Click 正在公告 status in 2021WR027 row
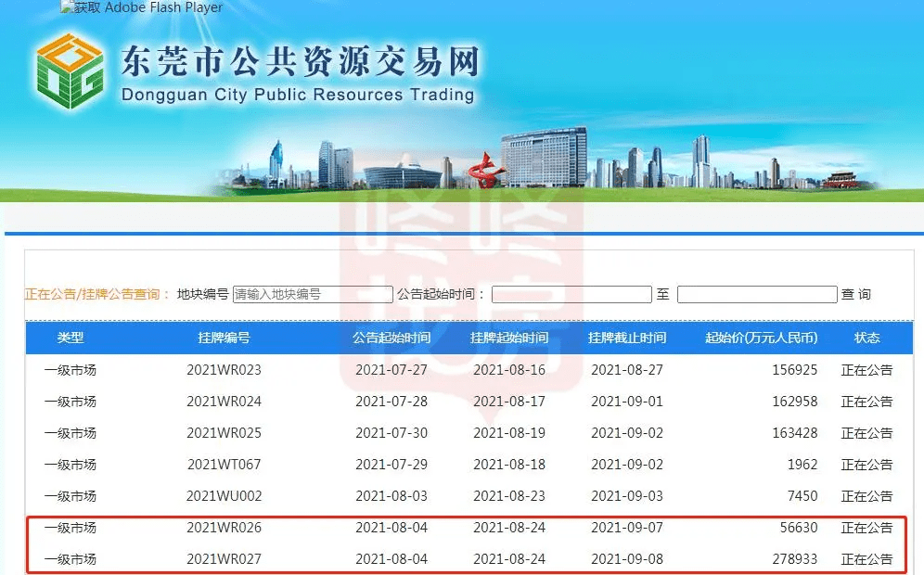This screenshot has width=924, height=575. pos(866,559)
